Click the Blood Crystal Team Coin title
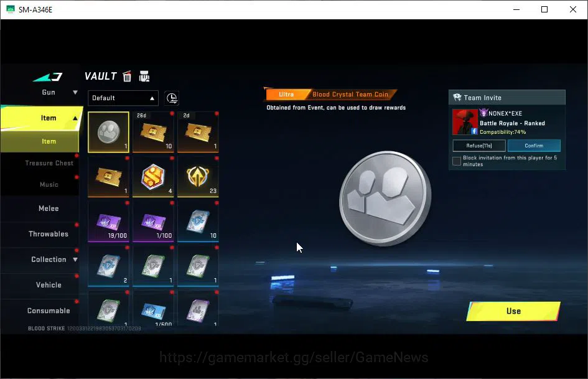The width and height of the screenshot is (588, 379). [350, 94]
